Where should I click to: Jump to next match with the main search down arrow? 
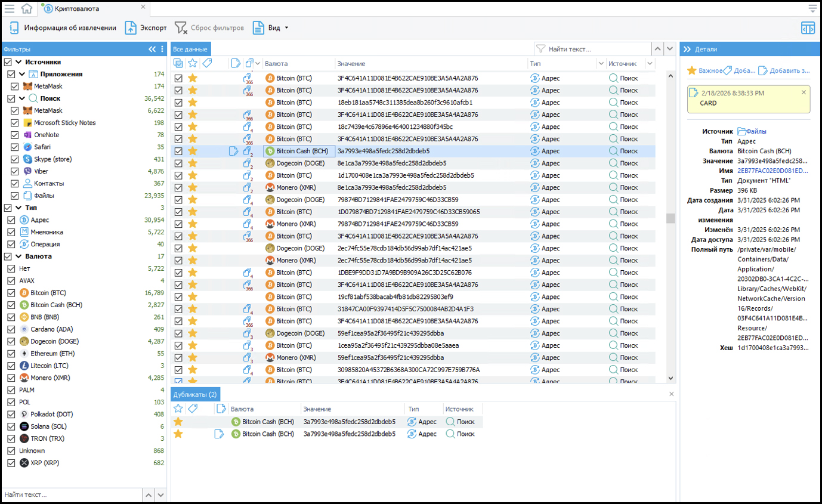[670, 49]
